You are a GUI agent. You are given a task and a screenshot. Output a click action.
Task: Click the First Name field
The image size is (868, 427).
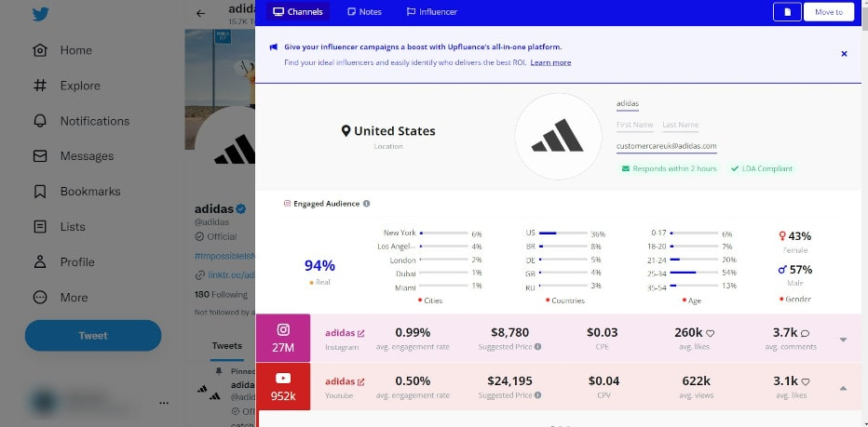pos(635,126)
